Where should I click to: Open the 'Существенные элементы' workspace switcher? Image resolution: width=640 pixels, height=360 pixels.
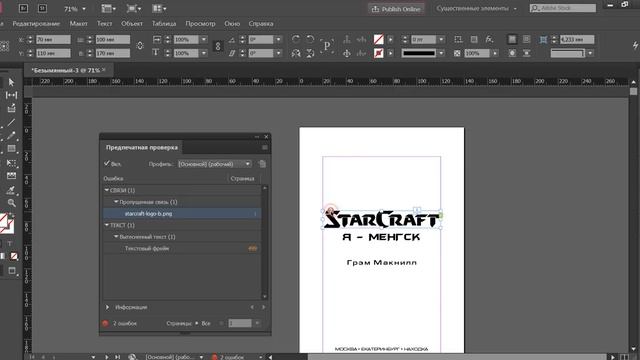click(x=476, y=9)
